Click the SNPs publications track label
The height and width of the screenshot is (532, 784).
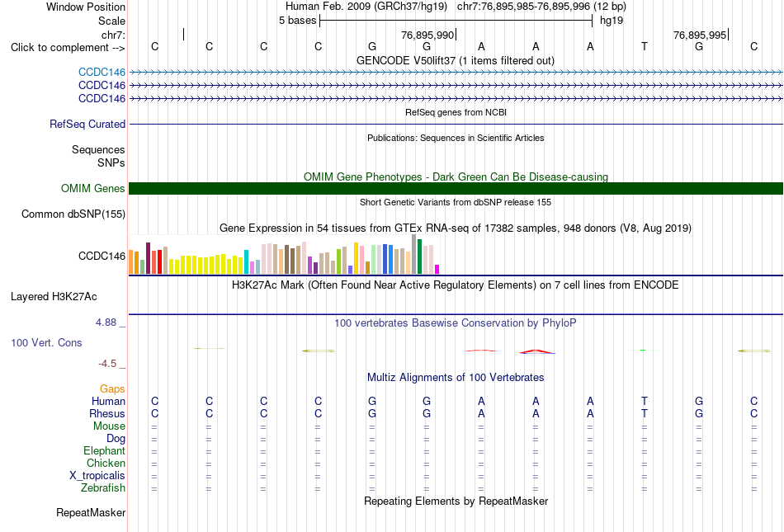111,162
